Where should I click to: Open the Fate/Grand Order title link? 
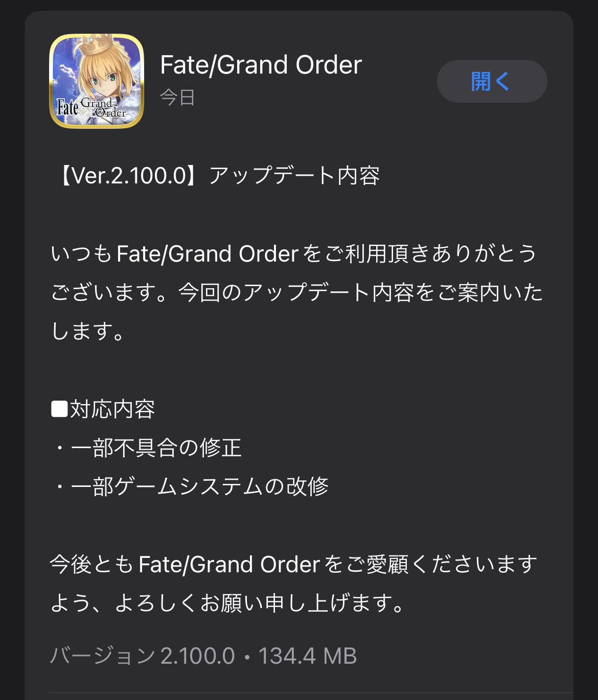[x=261, y=65]
